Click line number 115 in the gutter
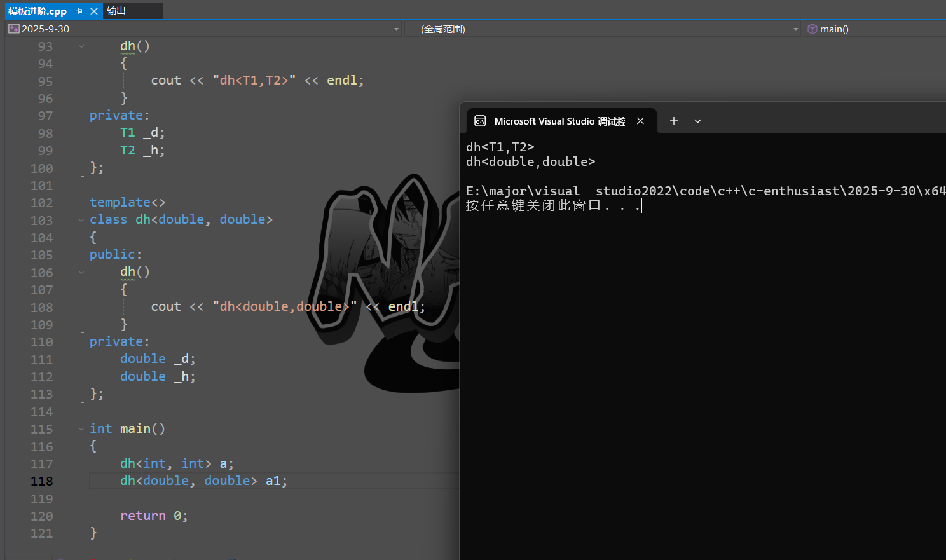This screenshot has width=946, height=560. point(42,429)
